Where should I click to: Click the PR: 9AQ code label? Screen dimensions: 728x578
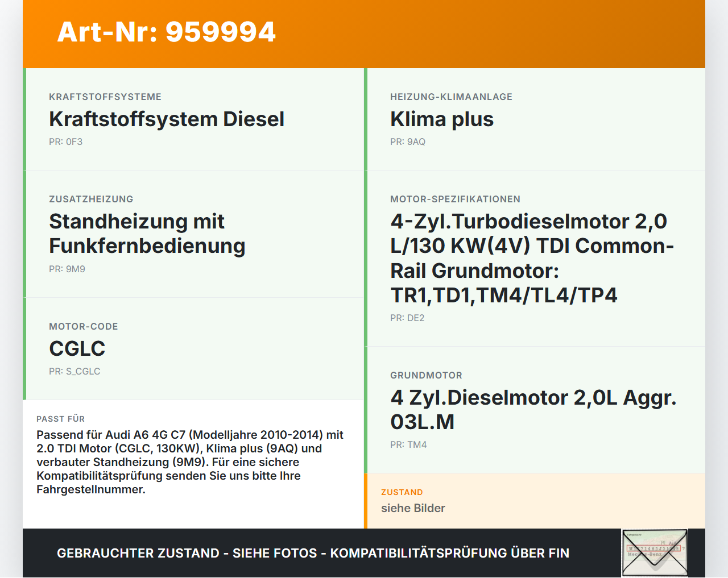[408, 142]
